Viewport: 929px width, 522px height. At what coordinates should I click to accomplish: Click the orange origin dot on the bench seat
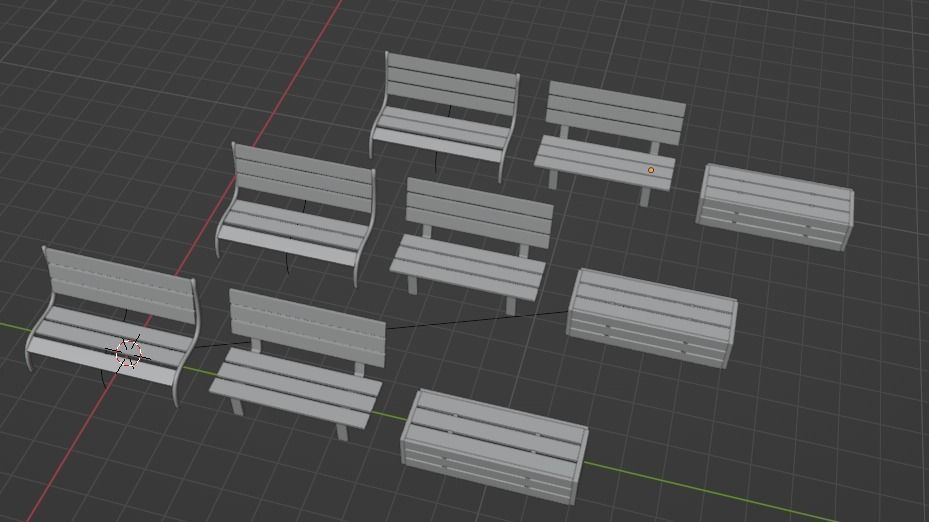651,170
